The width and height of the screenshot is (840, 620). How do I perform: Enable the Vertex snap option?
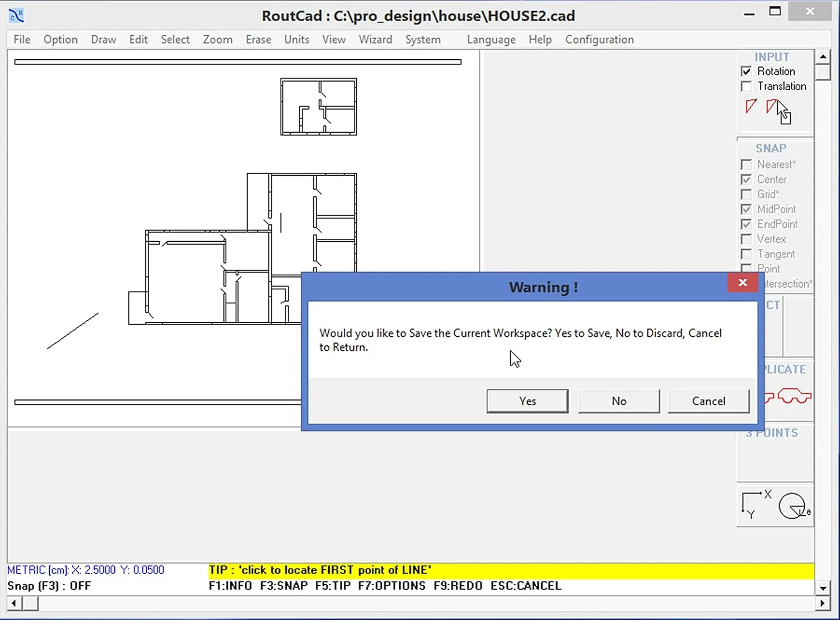click(746, 239)
